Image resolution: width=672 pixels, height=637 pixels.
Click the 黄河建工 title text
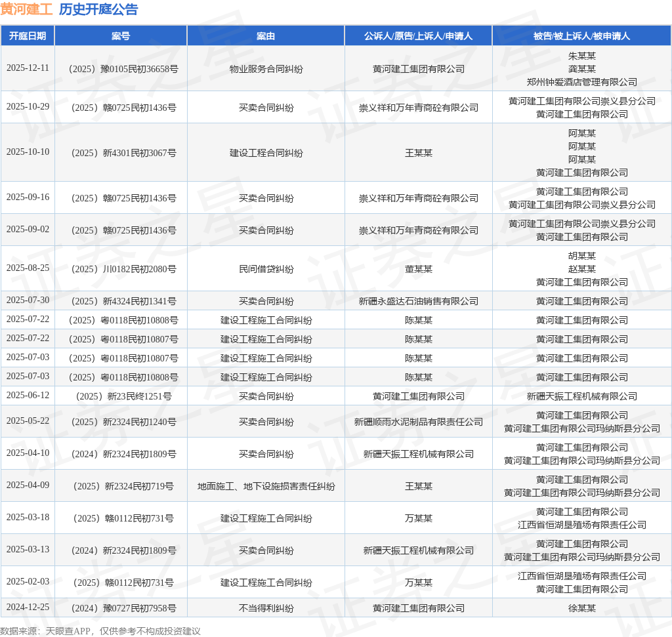(26, 9)
